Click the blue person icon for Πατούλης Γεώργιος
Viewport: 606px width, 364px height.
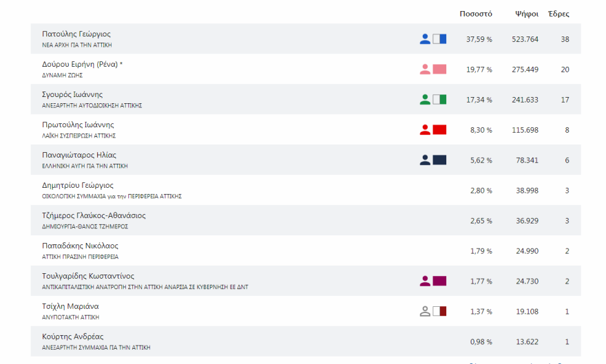pyautogui.click(x=425, y=39)
